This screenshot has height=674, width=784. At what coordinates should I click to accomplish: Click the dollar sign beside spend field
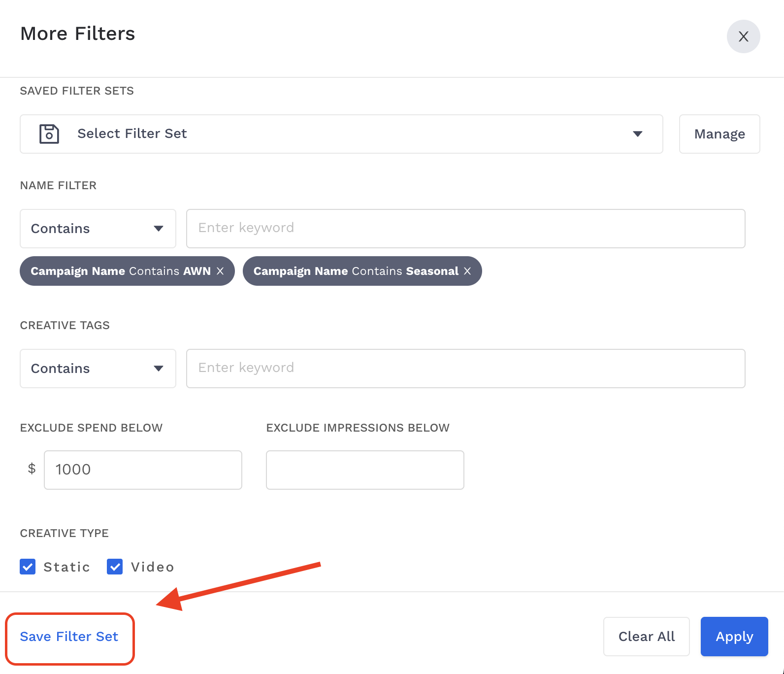tap(32, 469)
